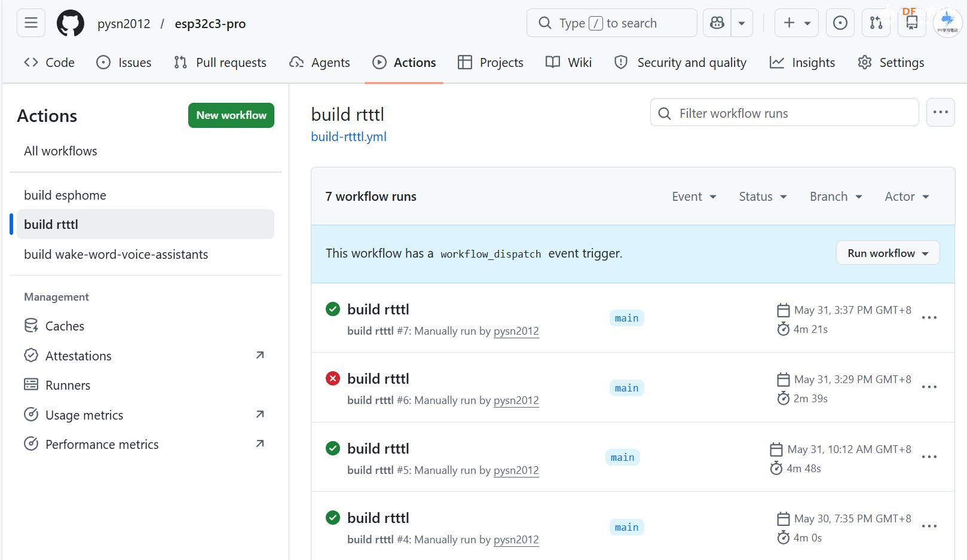
Task: Open the workflow options three-dot menu
Action: (940, 112)
